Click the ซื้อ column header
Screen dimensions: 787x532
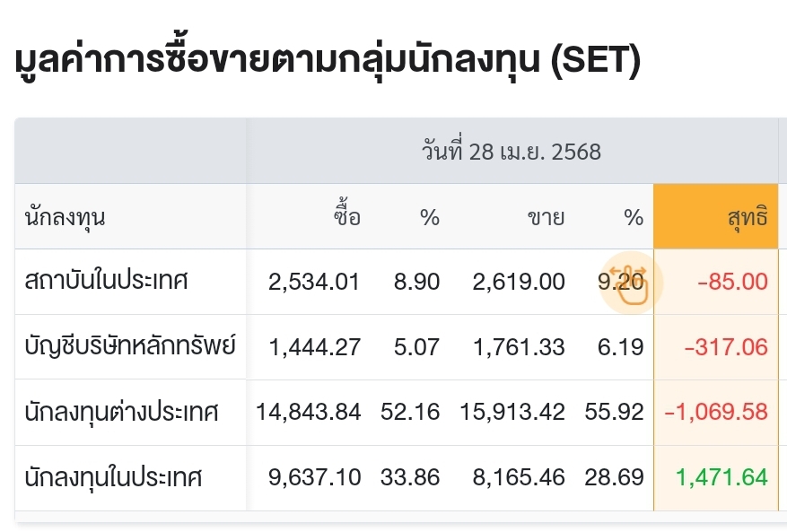pyautogui.click(x=347, y=214)
